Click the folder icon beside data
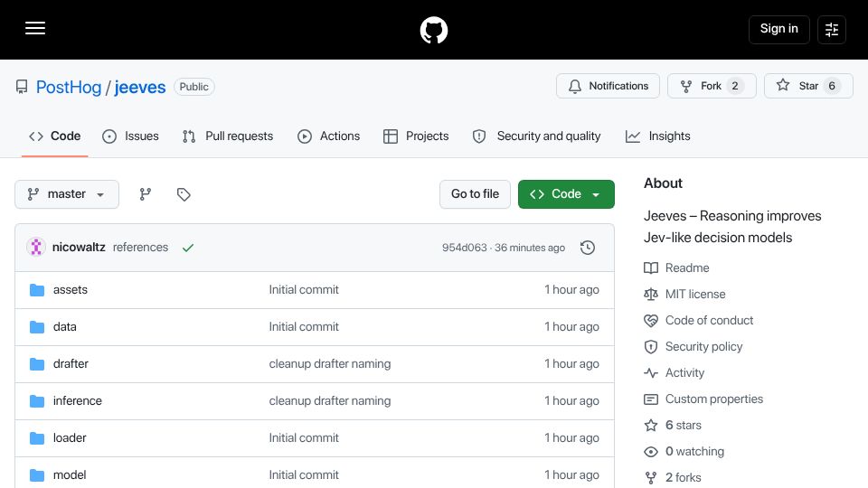 tap(37, 327)
